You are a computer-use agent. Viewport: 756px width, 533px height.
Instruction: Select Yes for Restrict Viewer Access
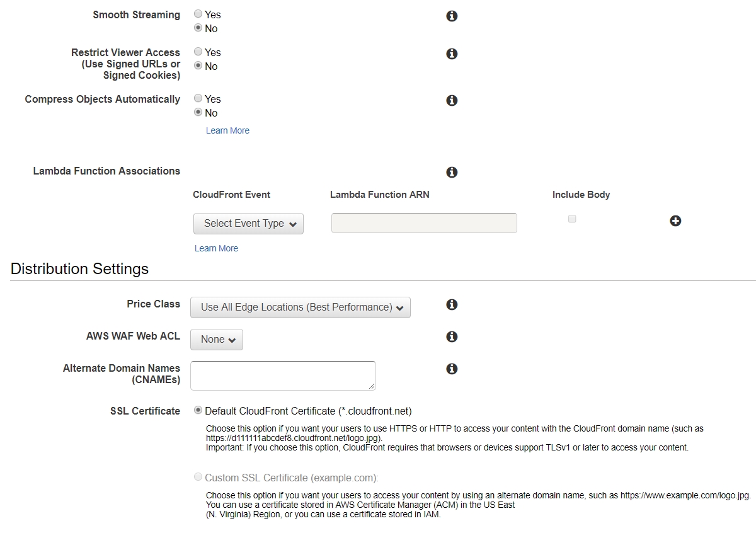click(198, 52)
